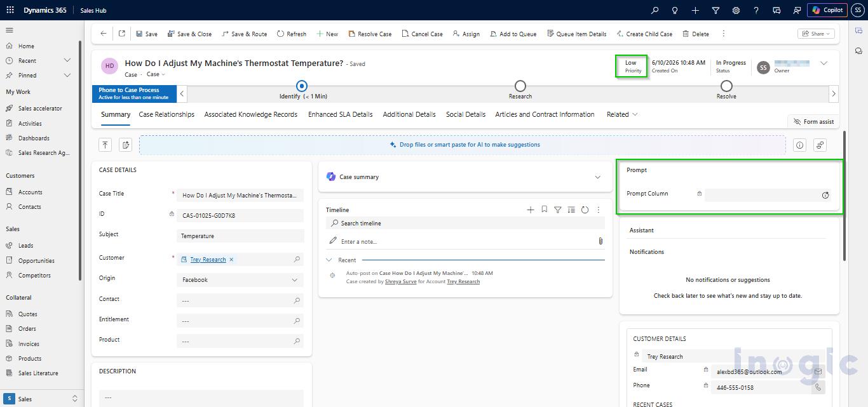Screen dimensions: 868x407
Task: Add a timeline record plus icon
Action: pos(531,210)
